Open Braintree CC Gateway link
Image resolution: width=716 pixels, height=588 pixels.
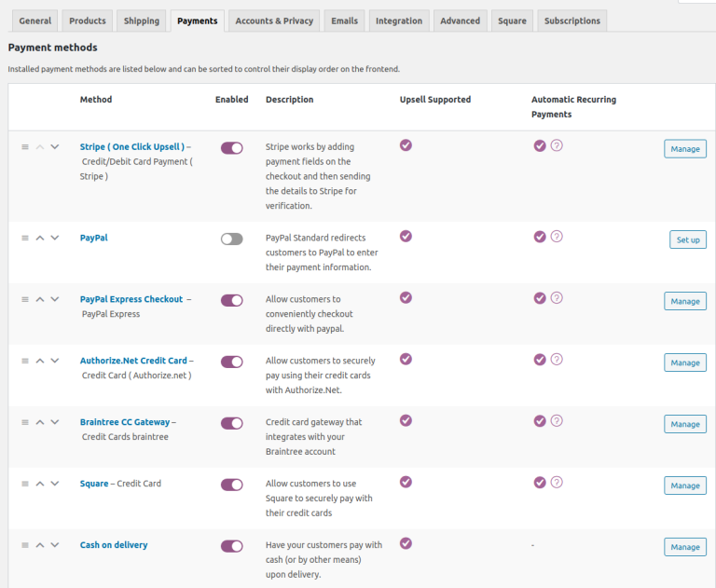(125, 422)
